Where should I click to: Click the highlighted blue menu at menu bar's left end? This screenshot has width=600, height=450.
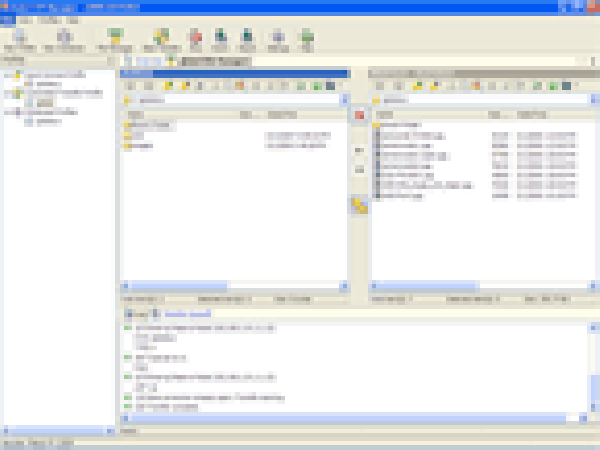8,20
